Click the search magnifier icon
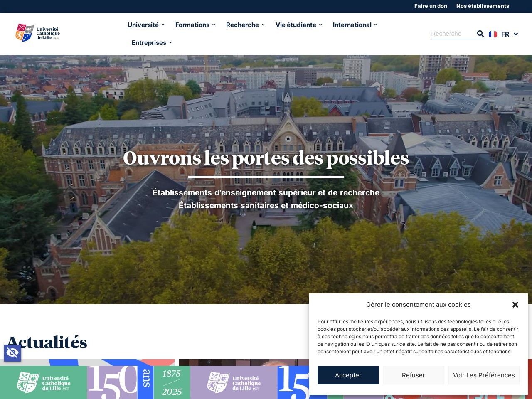 (480, 34)
